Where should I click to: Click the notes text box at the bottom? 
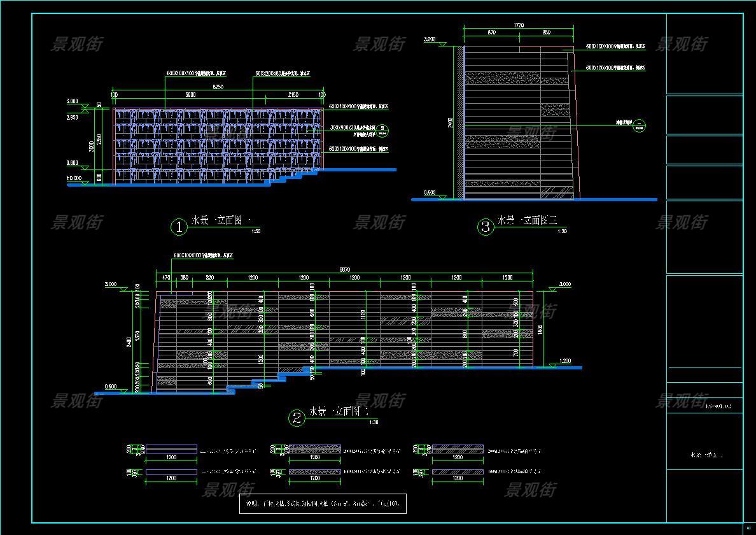click(321, 504)
